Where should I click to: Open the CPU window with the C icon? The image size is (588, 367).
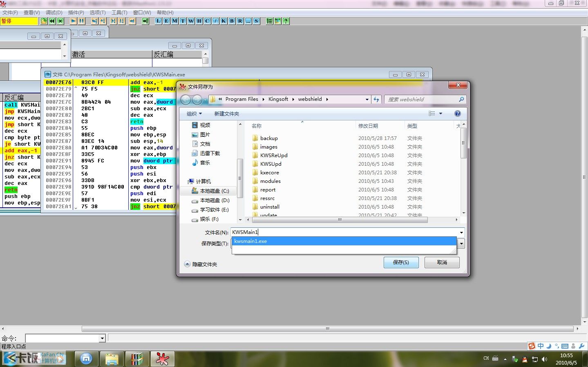click(x=207, y=21)
